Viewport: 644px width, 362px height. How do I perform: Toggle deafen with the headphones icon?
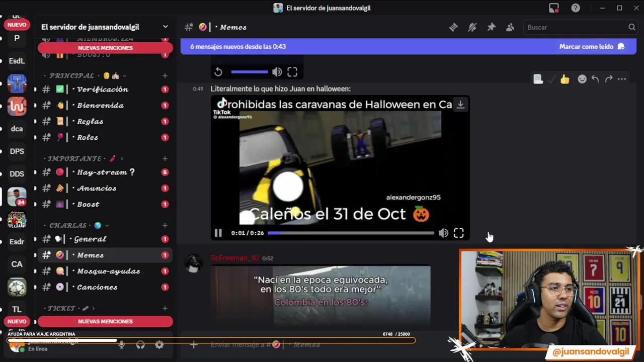tap(140, 345)
